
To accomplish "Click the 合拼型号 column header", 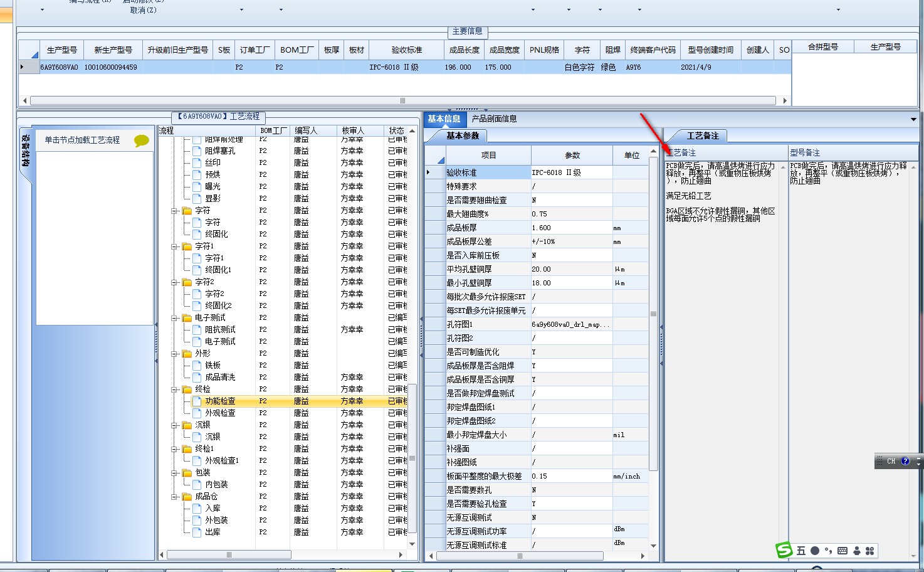I will pyautogui.click(x=823, y=47).
